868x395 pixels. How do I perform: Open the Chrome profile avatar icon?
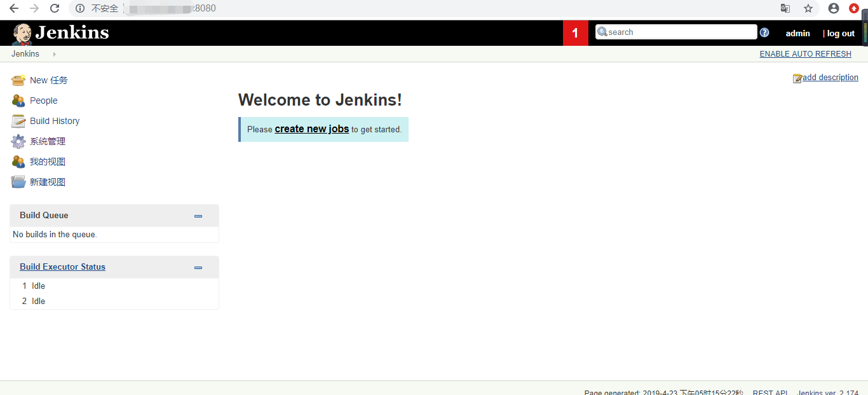[834, 8]
